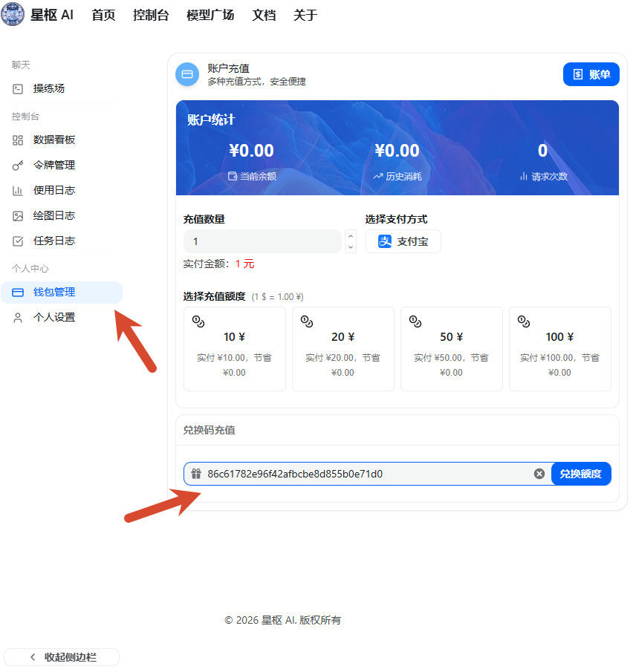Open 文档 in top navigation
This screenshot has height=672, width=636.
point(264,15)
